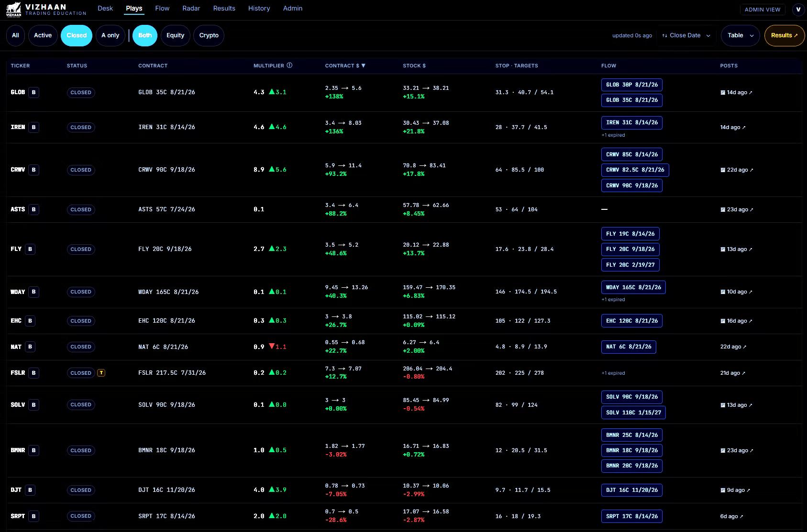The width and height of the screenshot is (807, 532).
Task: Click the B badge beside WDAY
Action: coord(33,292)
